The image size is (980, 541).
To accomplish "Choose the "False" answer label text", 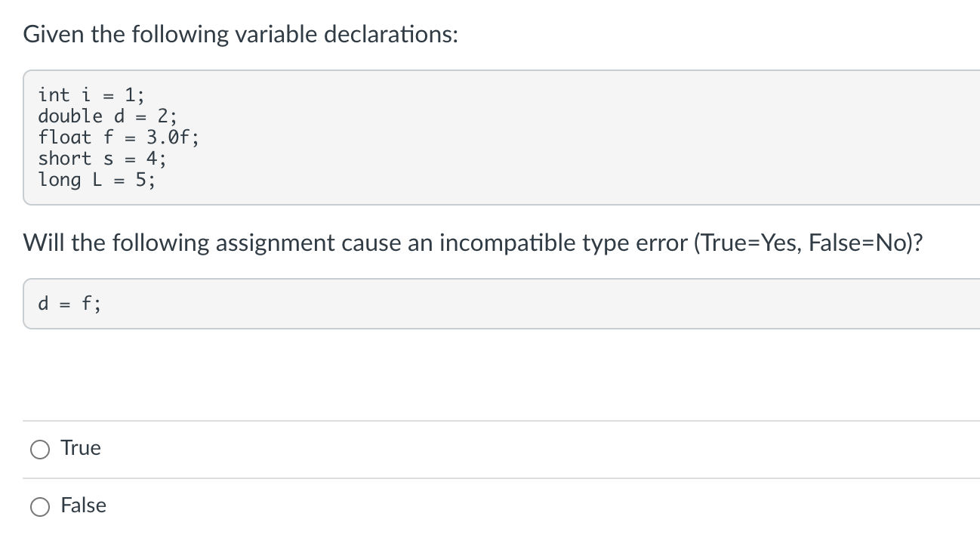I will tap(84, 505).
